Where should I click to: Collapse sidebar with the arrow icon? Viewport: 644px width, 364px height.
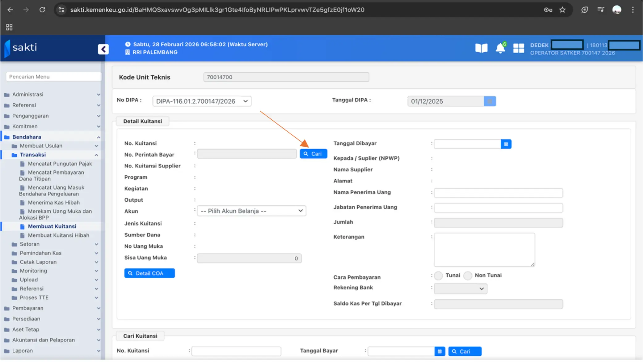pos(103,49)
